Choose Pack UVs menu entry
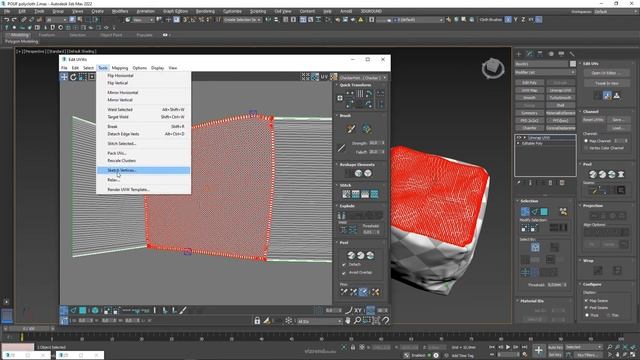Viewport: 640px width, 360px height. [x=143, y=153]
